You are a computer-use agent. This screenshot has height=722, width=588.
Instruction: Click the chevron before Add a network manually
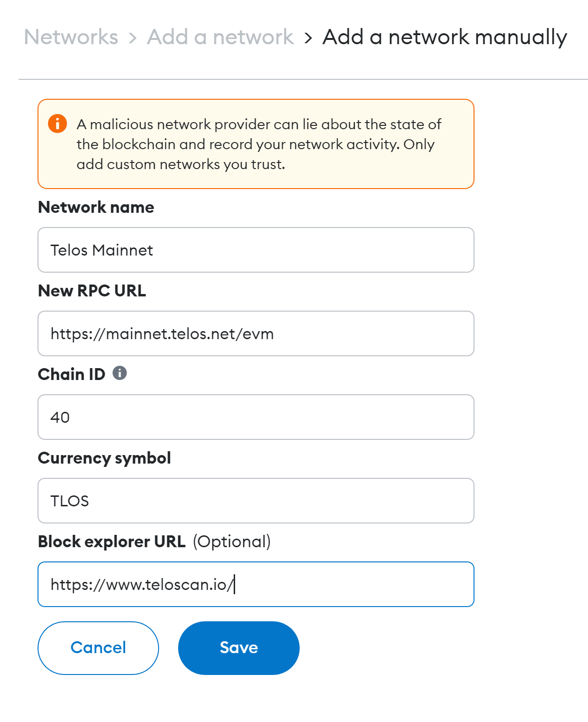[x=308, y=38]
